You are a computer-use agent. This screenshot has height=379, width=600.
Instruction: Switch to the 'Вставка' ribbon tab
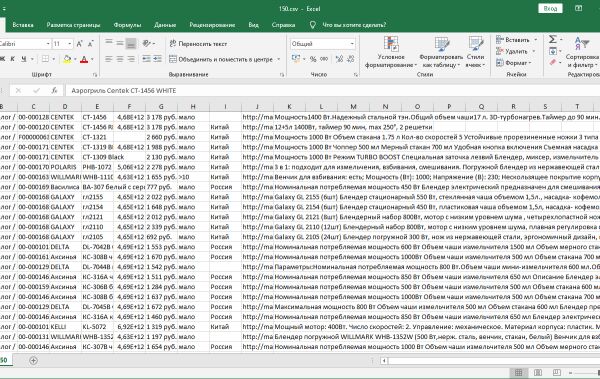point(23,25)
